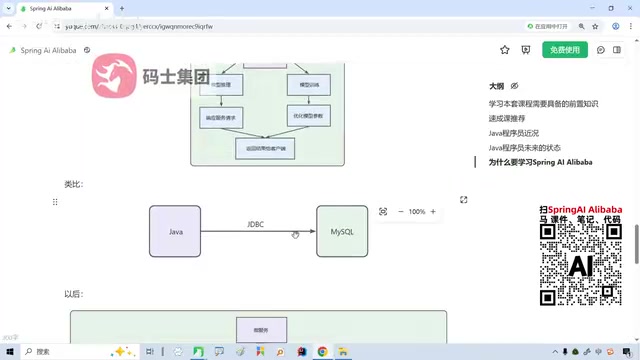Bookmark this page with the star icon

595,27
